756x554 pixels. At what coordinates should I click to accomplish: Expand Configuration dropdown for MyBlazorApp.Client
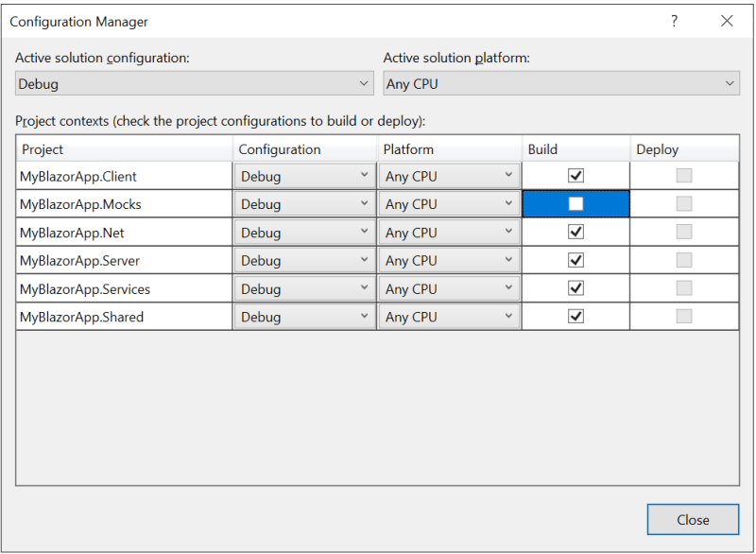click(304, 176)
